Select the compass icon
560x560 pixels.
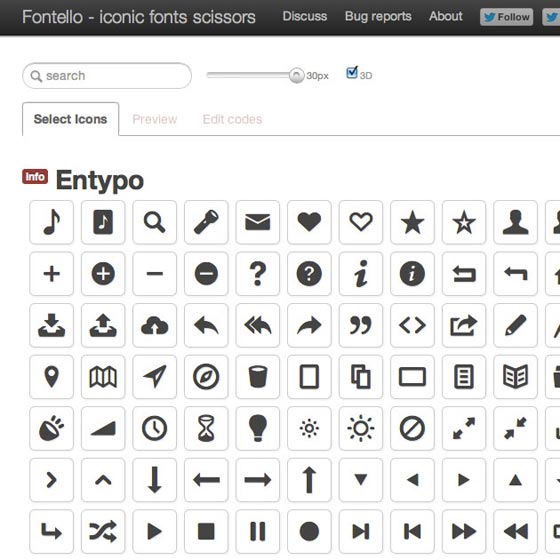coord(206,377)
